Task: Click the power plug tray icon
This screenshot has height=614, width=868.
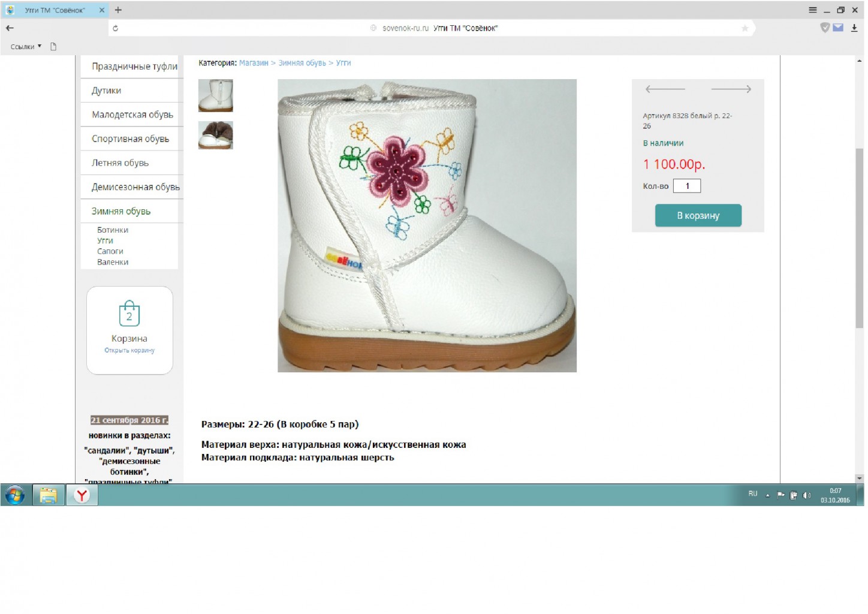Action: click(794, 495)
